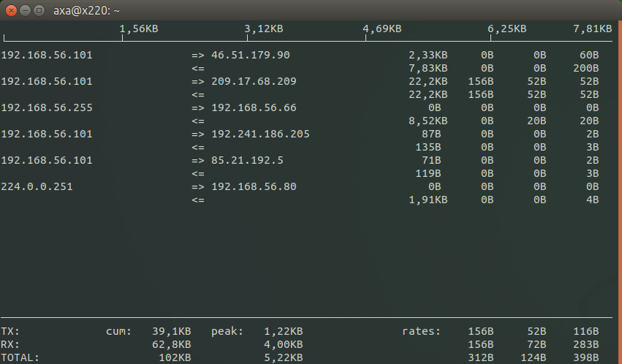Minimize the axa@x220 terminal window

[25, 10]
